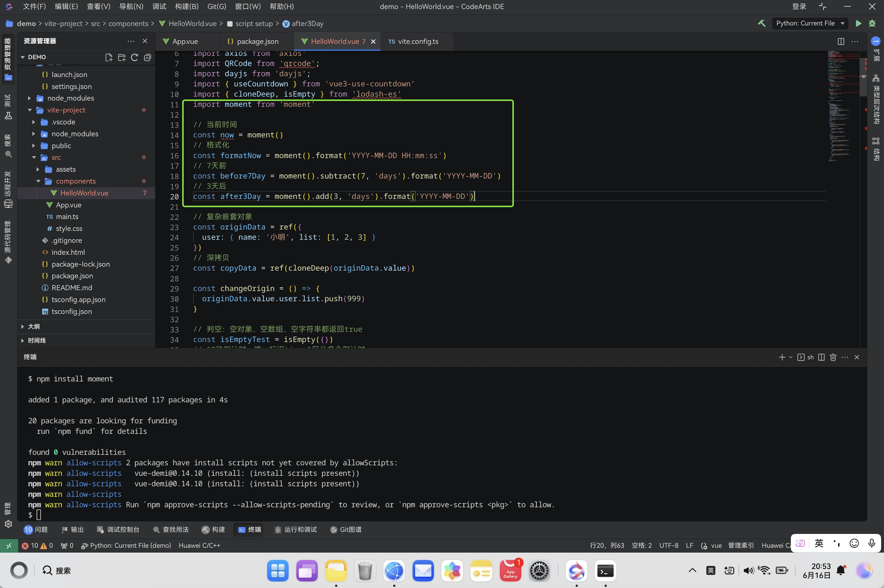Viewport: 884px width, 588px height.
Task: Close the HelloWorld.vue tab
Action: (373, 41)
